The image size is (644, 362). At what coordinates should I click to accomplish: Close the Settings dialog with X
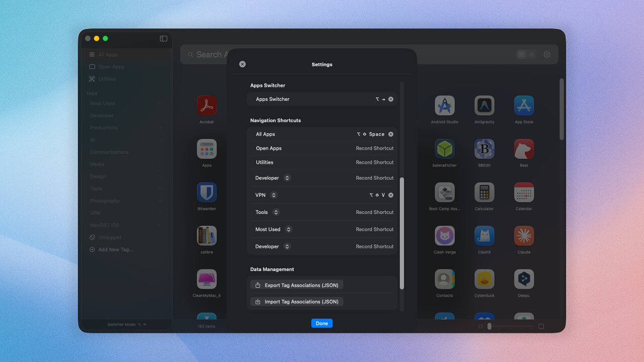click(x=243, y=64)
